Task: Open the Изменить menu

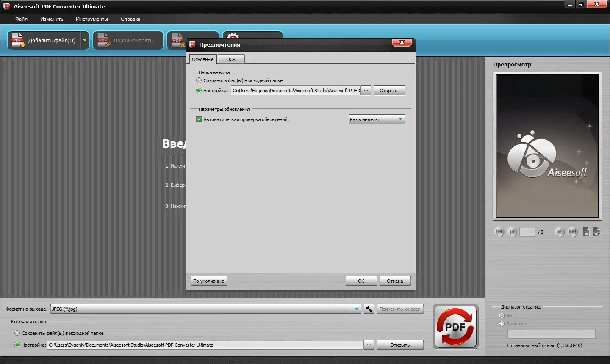Action: tap(52, 19)
